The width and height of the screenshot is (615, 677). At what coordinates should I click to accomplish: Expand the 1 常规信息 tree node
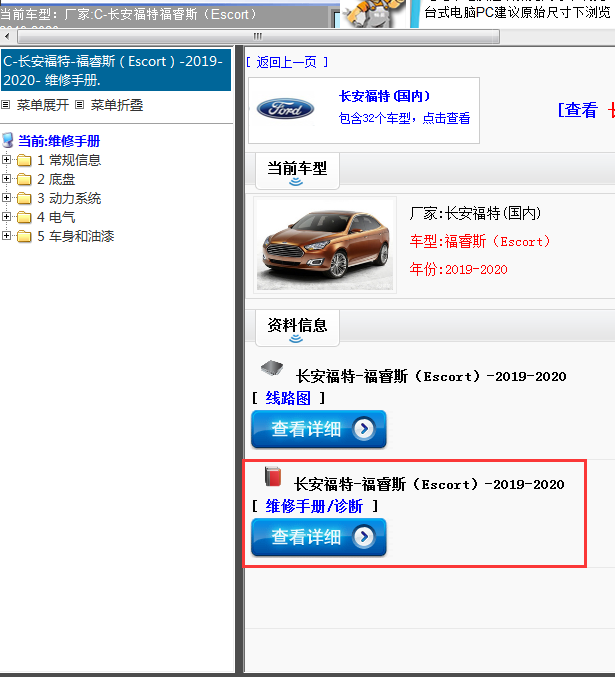point(6,160)
